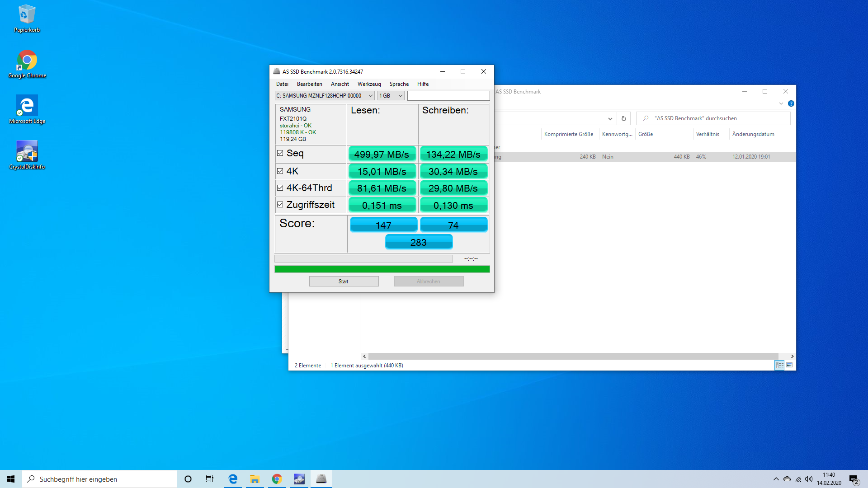Open the Explorer address history dropdown
This screenshot has width=868, height=488.
point(610,118)
